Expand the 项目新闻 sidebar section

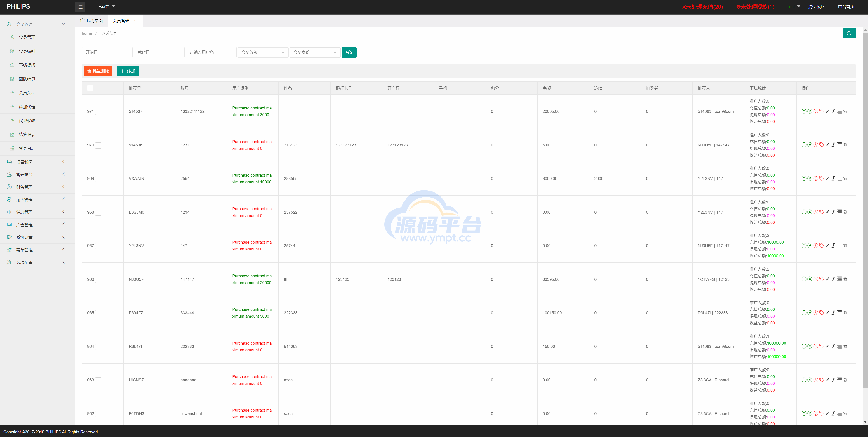[37, 162]
